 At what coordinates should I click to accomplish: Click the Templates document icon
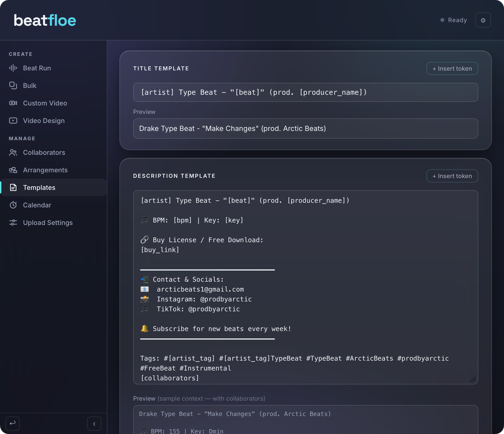(x=13, y=188)
